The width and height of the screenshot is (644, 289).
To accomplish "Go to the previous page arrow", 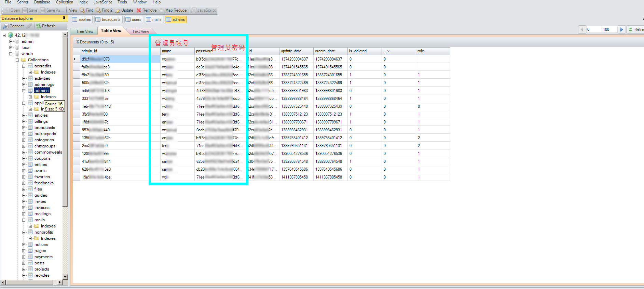I will coord(582,29).
